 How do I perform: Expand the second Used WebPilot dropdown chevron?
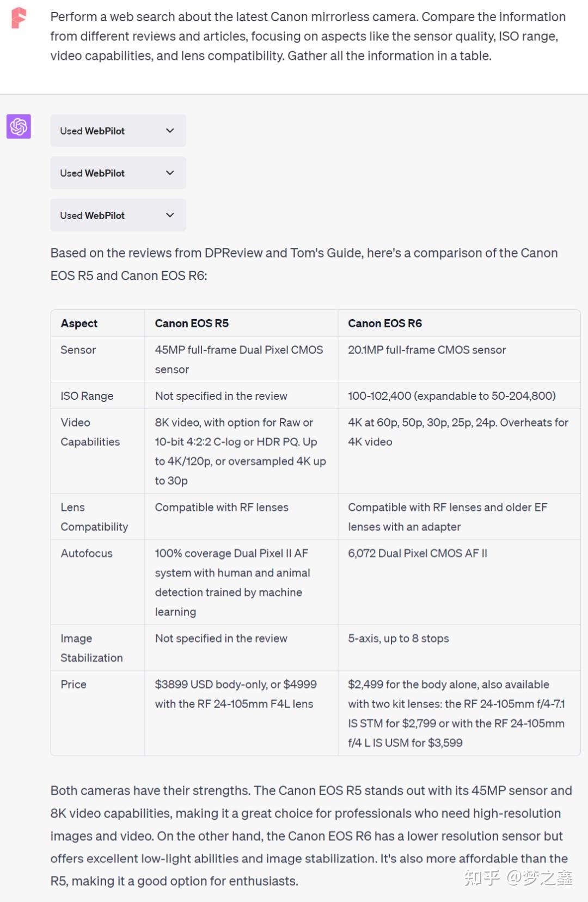(x=170, y=173)
